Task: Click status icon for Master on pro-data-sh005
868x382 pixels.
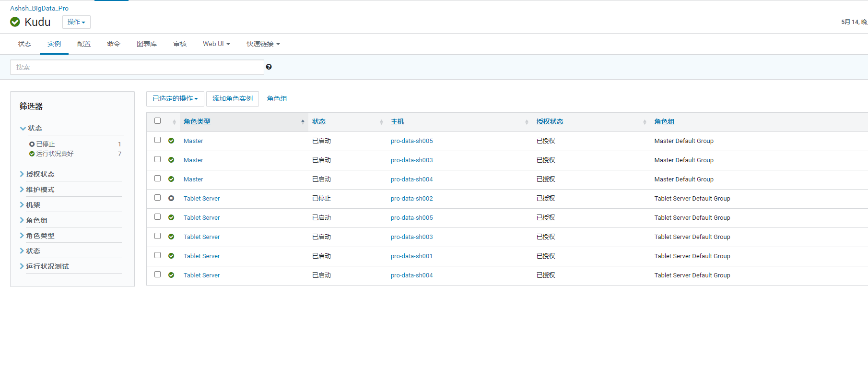Action: (x=171, y=141)
